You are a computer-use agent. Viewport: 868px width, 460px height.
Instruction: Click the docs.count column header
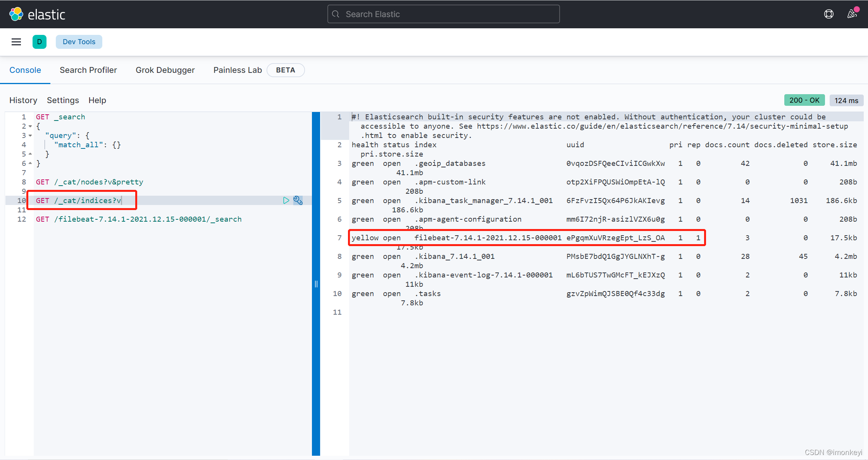point(727,145)
